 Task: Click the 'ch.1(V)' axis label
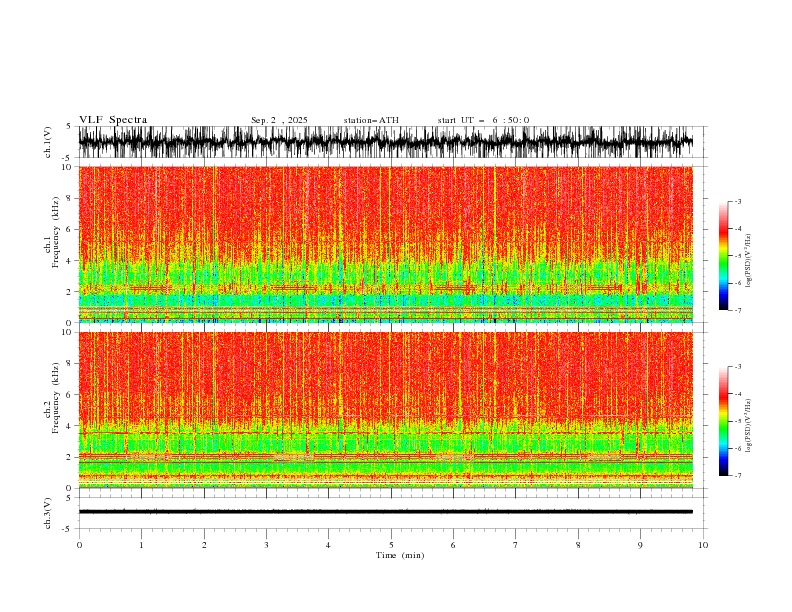click(x=48, y=143)
